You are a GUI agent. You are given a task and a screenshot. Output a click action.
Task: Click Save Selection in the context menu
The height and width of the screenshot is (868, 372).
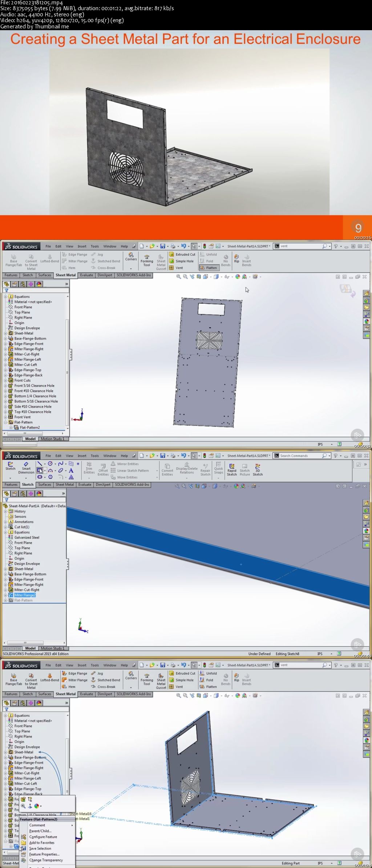40,848
